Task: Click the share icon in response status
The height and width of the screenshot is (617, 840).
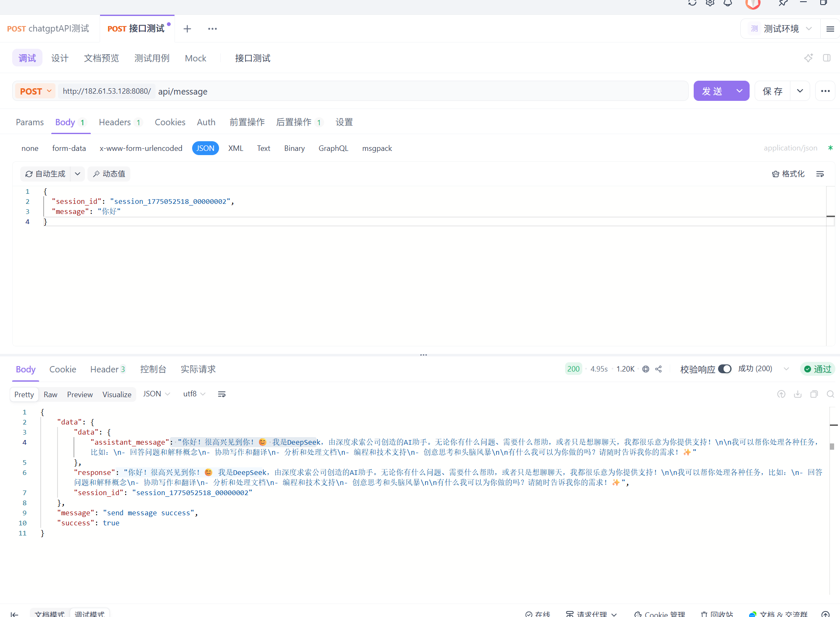Action: 658,369
